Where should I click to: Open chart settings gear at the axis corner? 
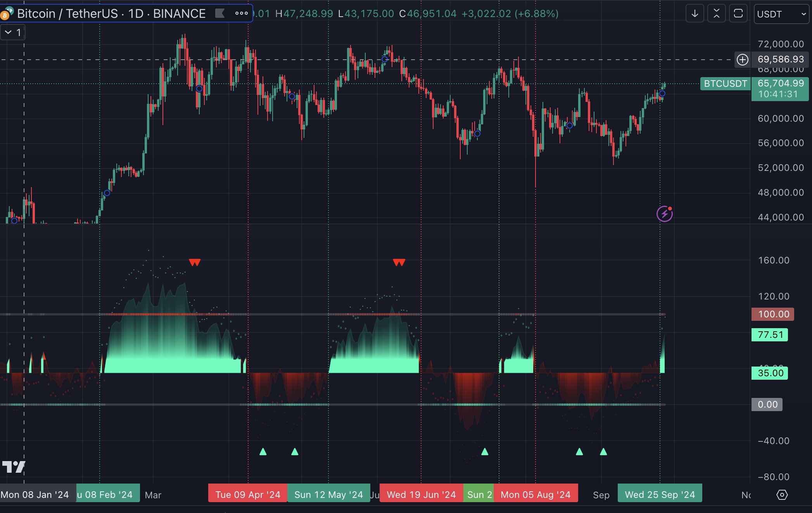[782, 495]
